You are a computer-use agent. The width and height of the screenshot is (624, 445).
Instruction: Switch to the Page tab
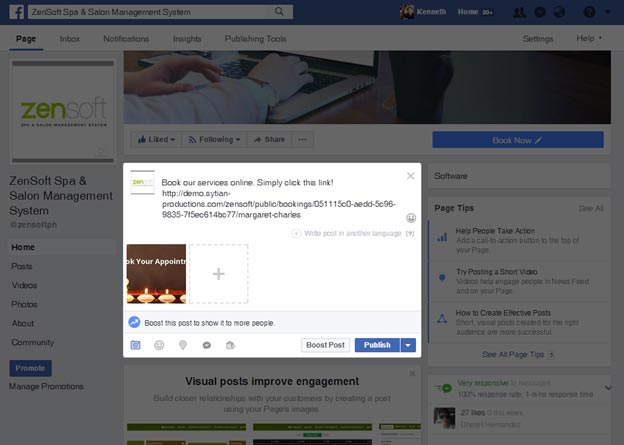click(x=26, y=39)
